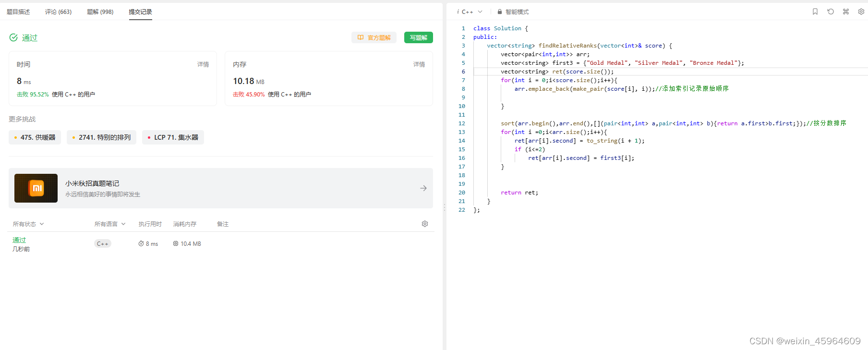Open 详情 link in the 内存 card
The height and width of the screenshot is (350, 868).
419,64
